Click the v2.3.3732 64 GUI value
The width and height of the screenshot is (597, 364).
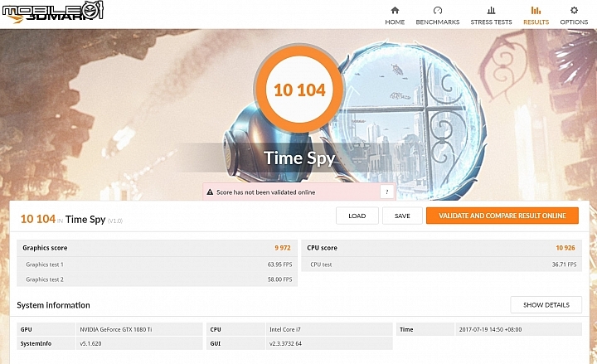coord(285,343)
